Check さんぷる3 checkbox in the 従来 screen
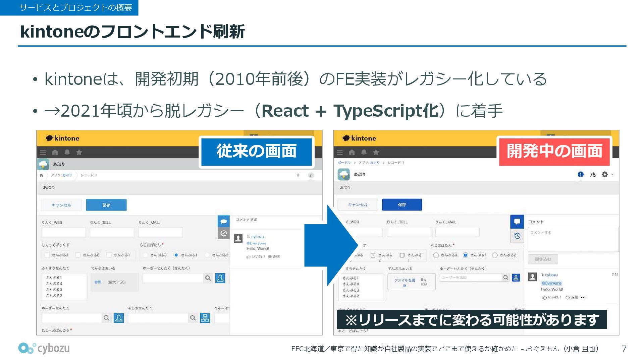This screenshot has width=644, height=362. click(47, 255)
